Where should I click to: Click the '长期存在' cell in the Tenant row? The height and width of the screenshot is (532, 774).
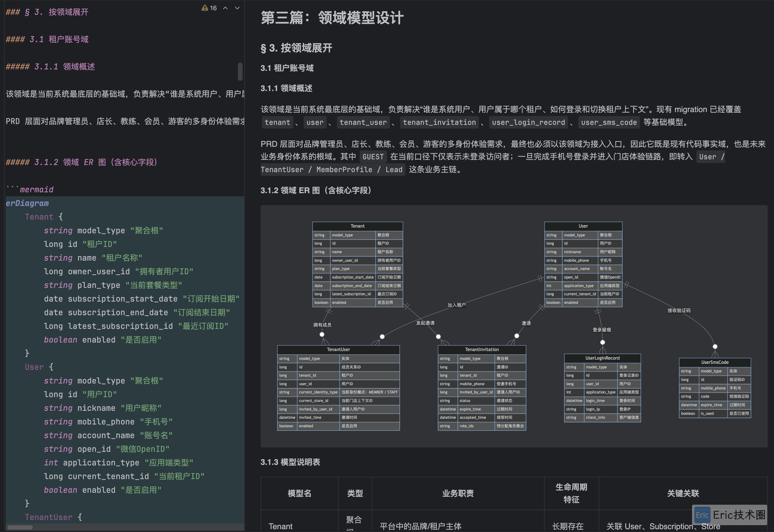(x=568, y=526)
